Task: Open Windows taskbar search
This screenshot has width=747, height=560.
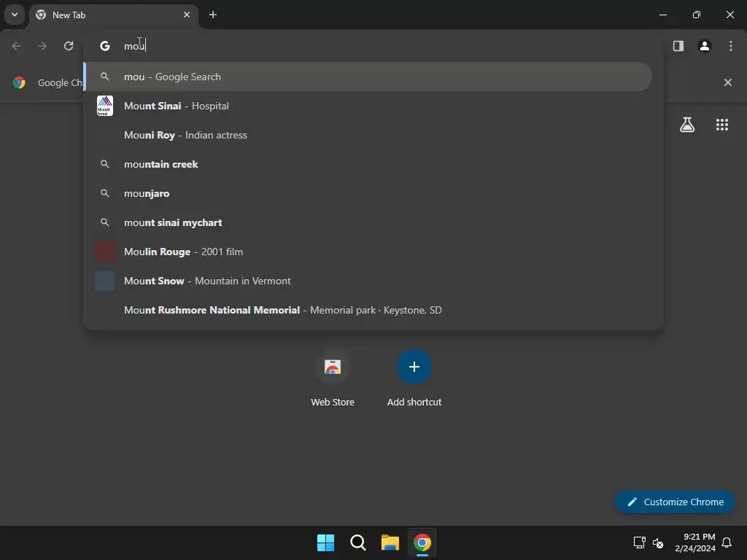Action: coord(357,542)
